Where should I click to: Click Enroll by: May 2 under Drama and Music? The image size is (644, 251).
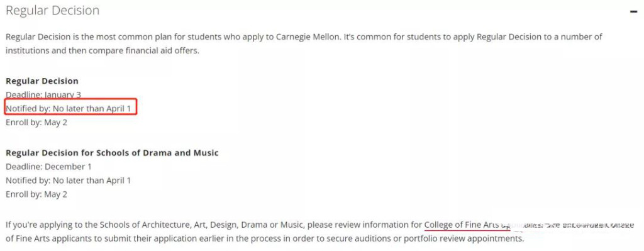tap(36, 194)
